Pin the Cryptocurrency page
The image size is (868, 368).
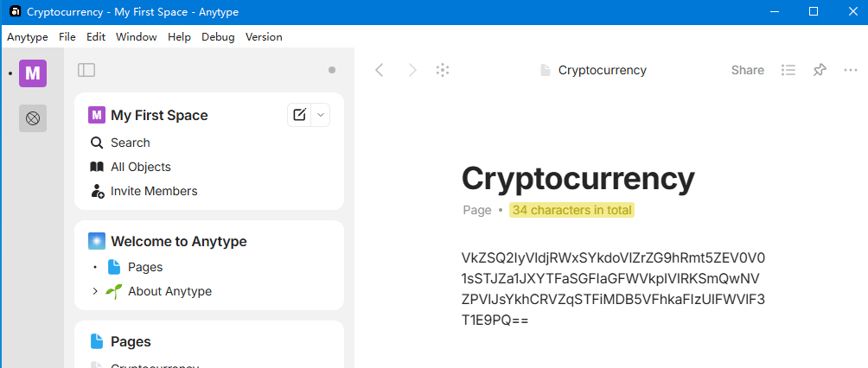pos(820,70)
